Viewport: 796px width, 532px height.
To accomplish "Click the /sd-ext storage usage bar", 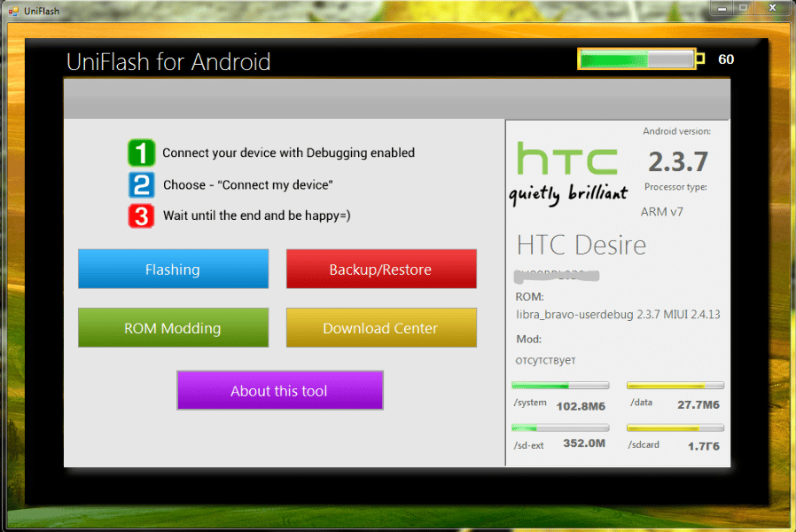I will coord(560,427).
